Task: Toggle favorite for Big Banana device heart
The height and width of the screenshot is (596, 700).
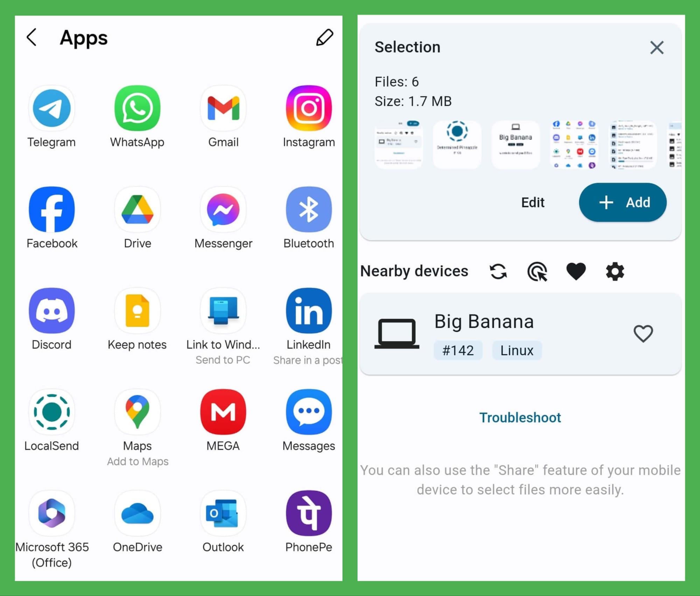Action: click(x=644, y=333)
